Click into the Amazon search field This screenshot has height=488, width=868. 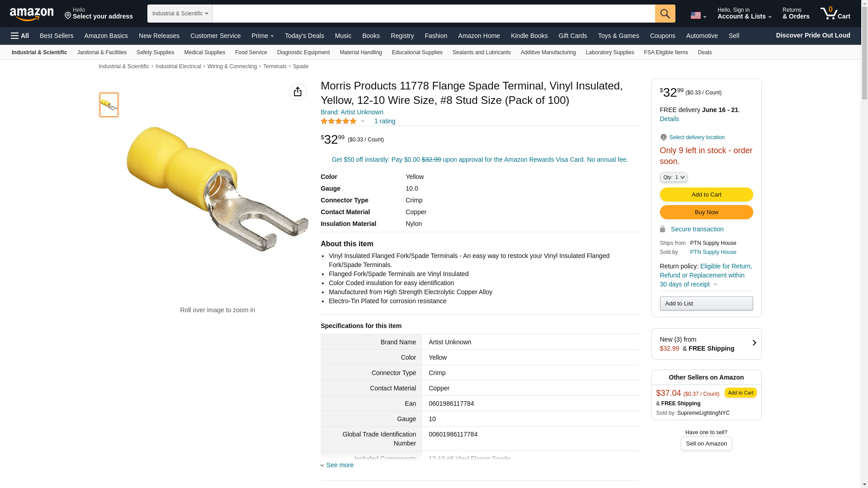pos(433,14)
